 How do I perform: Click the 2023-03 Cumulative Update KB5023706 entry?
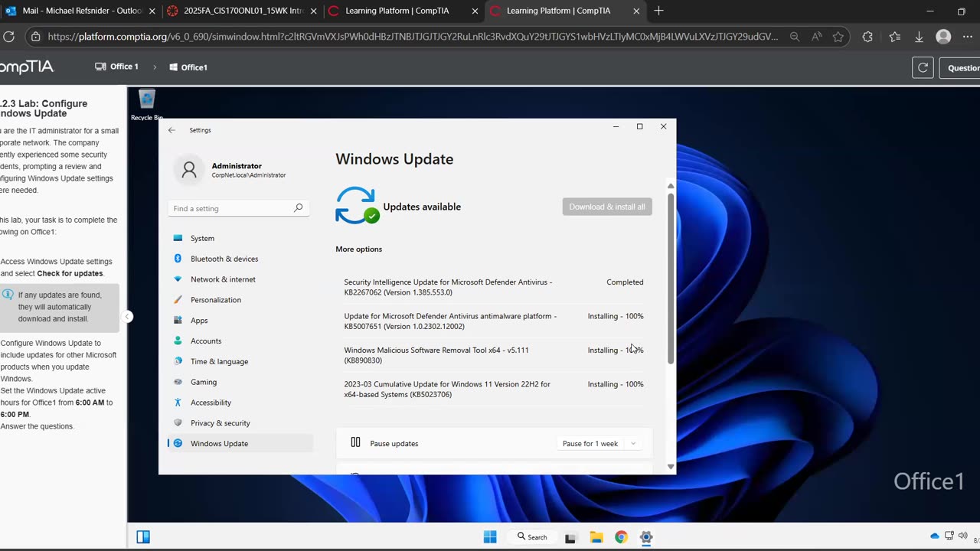click(494, 390)
